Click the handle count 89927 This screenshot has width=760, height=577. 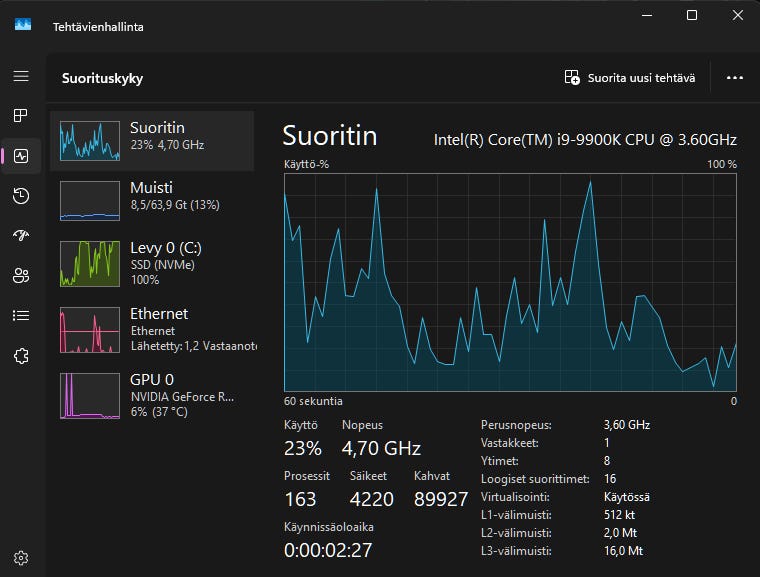pos(441,499)
